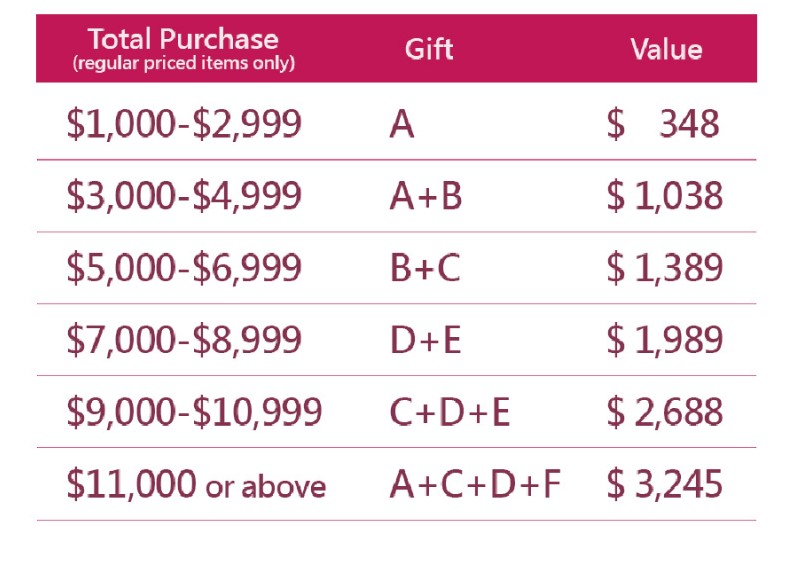Select the $9,000-$10,999 purchase range cell
The height and width of the screenshot is (566, 797).
(x=194, y=412)
